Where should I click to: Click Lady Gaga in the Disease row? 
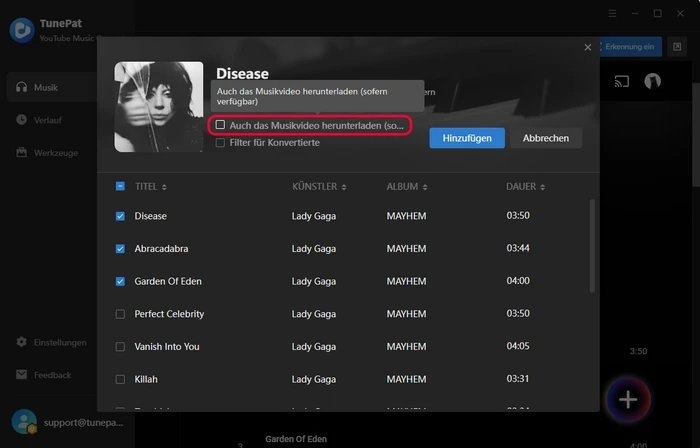click(x=314, y=216)
